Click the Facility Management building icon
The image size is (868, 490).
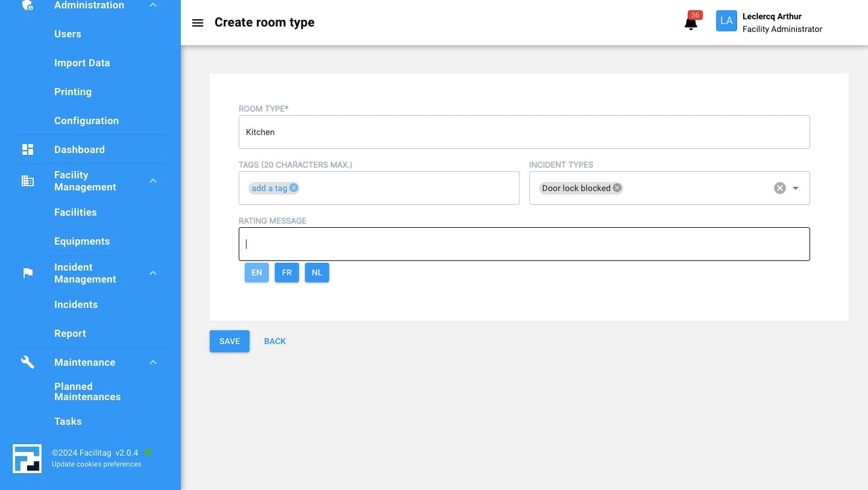pyautogui.click(x=28, y=181)
